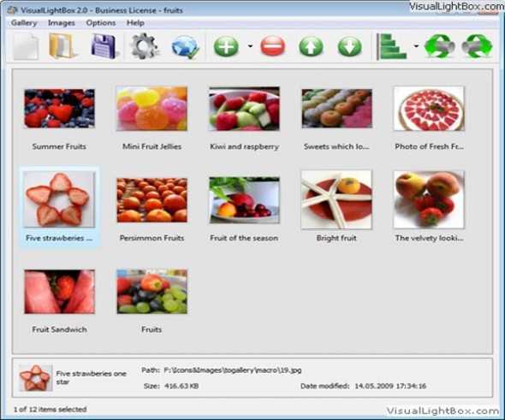The height and width of the screenshot is (420, 505).
Task: Click the green sort bars icon
Action: coord(391,47)
